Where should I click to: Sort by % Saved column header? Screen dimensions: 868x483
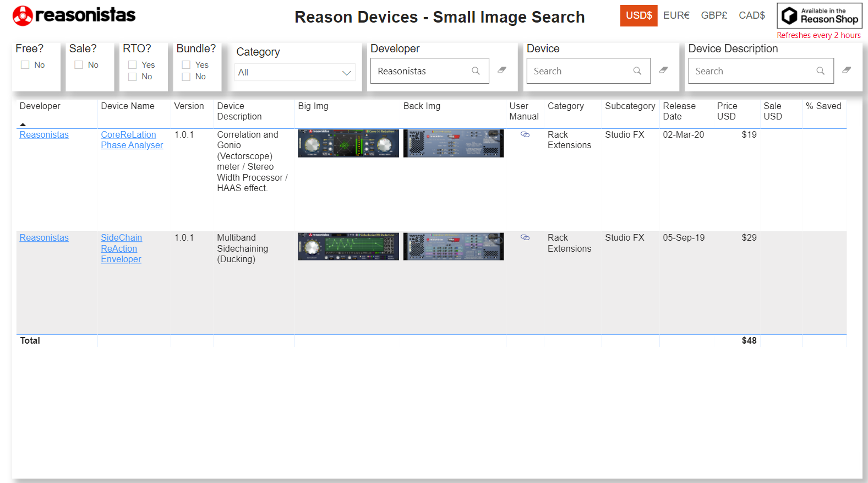tap(823, 106)
